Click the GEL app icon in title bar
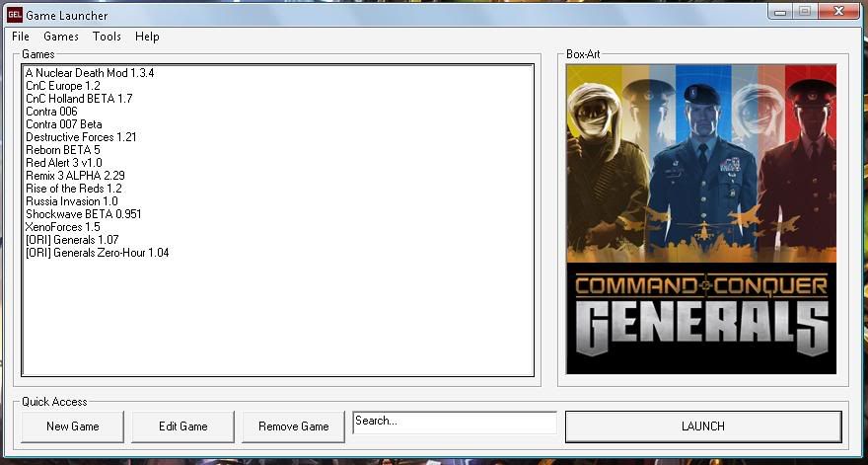868x465 pixels. click(x=15, y=15)
